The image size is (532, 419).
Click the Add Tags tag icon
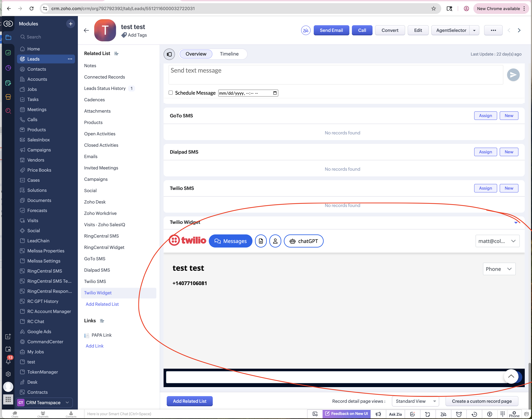[x=124, y=35]
